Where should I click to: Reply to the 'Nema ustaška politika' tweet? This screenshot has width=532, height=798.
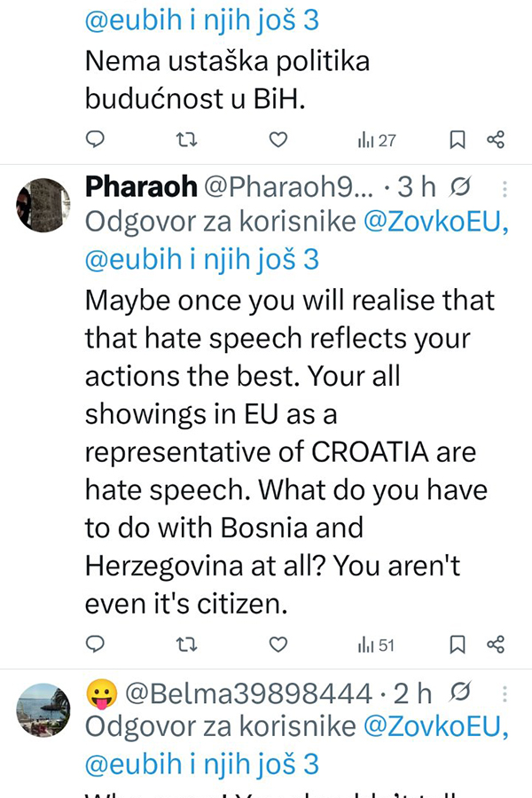tap(97, 139)
